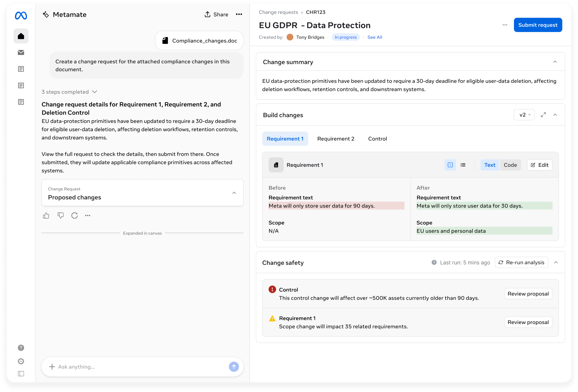Click the Last run clock icon
The height and width of the screenshot is (392, 578).
pos(434,262)
